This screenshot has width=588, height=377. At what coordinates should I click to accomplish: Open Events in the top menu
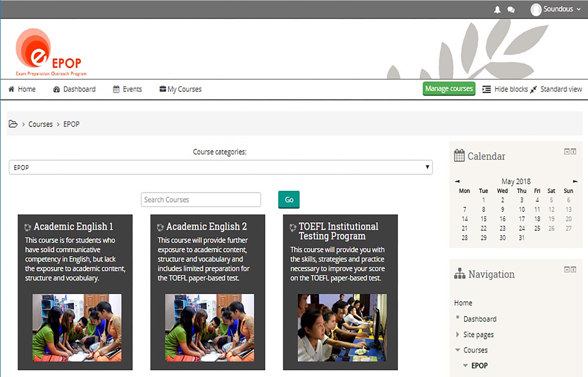pos(132,89)
